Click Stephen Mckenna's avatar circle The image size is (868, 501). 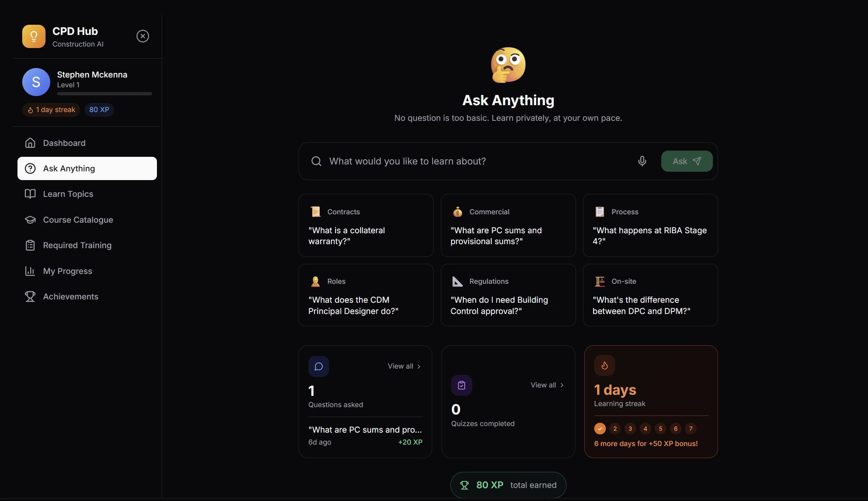36,81
